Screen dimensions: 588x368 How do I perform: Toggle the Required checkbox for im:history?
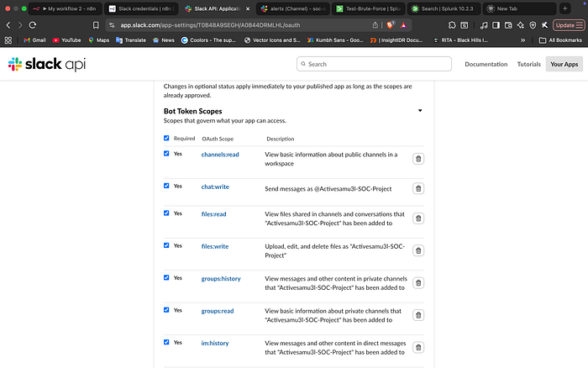click(166, 342)
